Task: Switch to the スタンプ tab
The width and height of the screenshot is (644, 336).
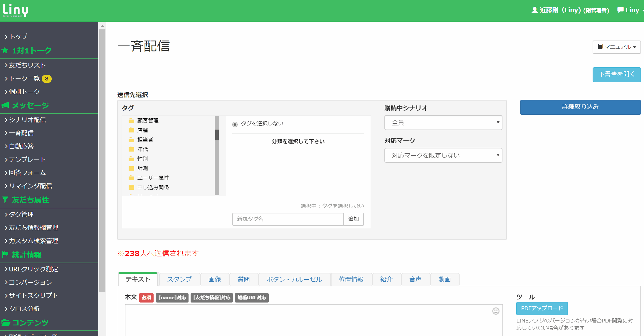Action: click(x=179, y=279)
